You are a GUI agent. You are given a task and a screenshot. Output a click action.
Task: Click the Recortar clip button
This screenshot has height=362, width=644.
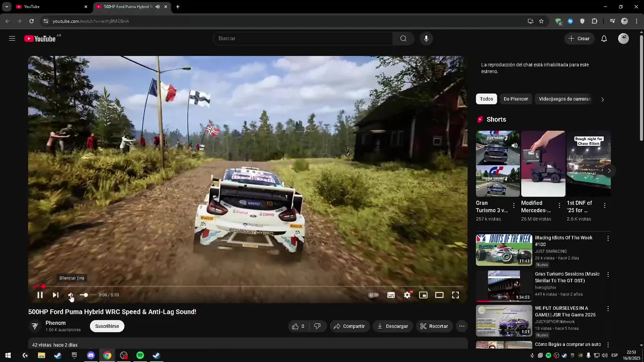click(434, 326)
